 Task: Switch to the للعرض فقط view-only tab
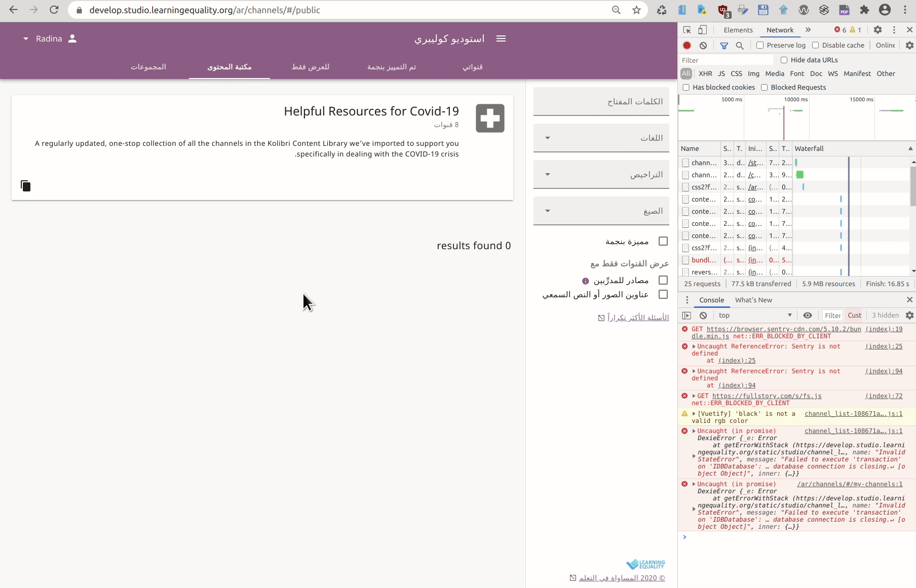coord(311,67)
